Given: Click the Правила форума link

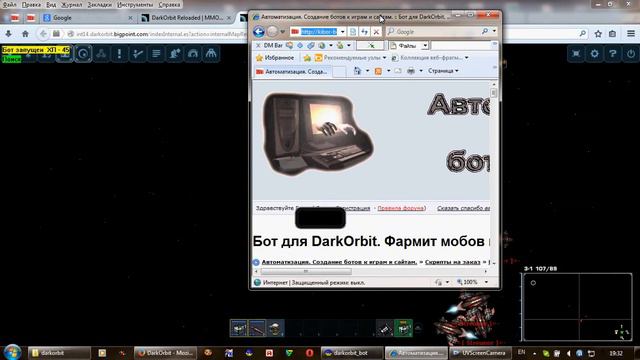Looking at the screenshot, I should pos(401,208).
